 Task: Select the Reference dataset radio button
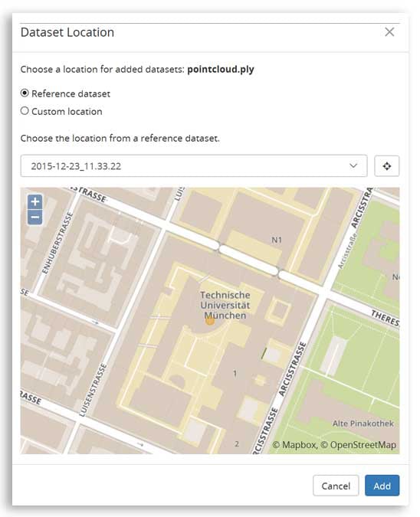pyautogui.click(x=25, y=93)
